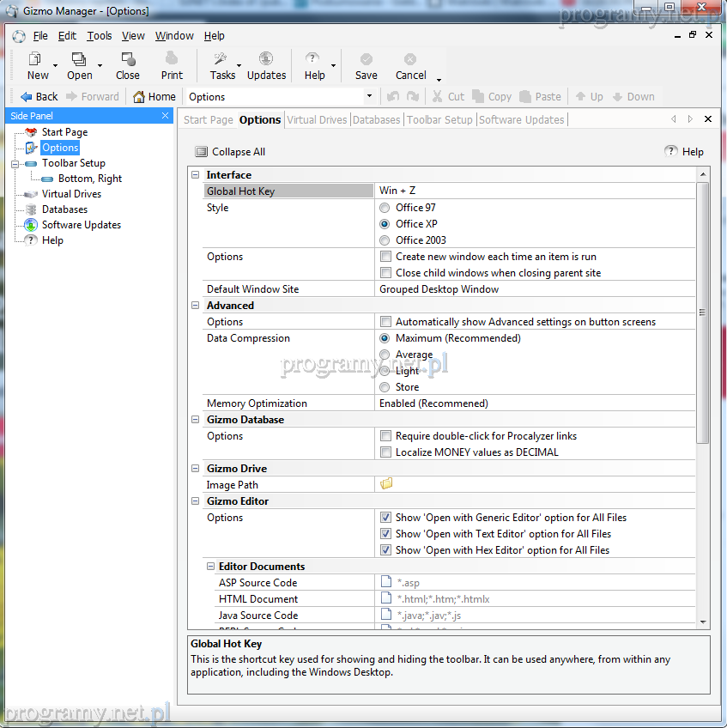Screen dimensions: 727x728
Task: Open the Tools menu
Action: click(100, 36)
